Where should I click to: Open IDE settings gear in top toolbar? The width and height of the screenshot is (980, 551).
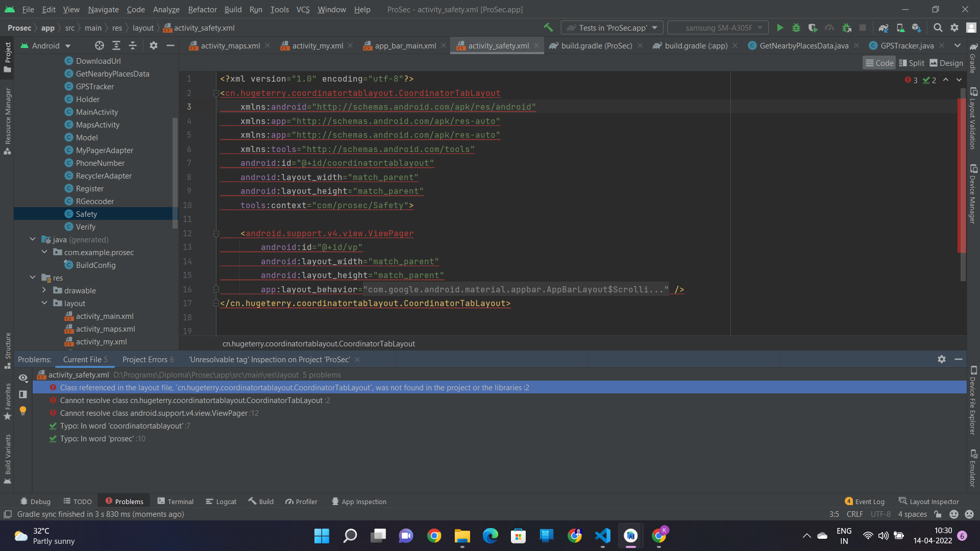point(954,28)
